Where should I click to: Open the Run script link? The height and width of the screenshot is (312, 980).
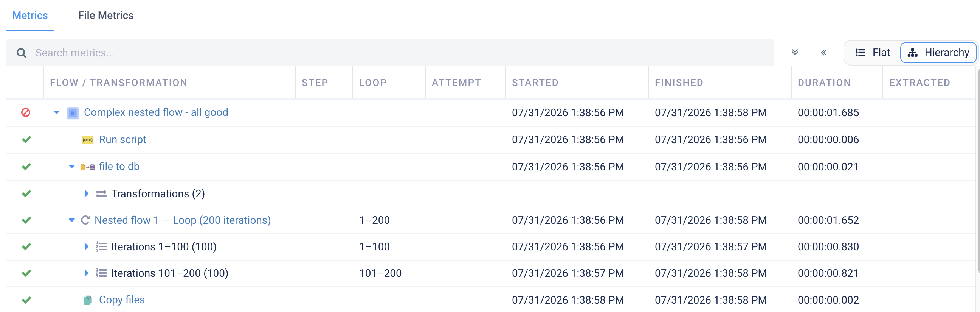(122, 140)
